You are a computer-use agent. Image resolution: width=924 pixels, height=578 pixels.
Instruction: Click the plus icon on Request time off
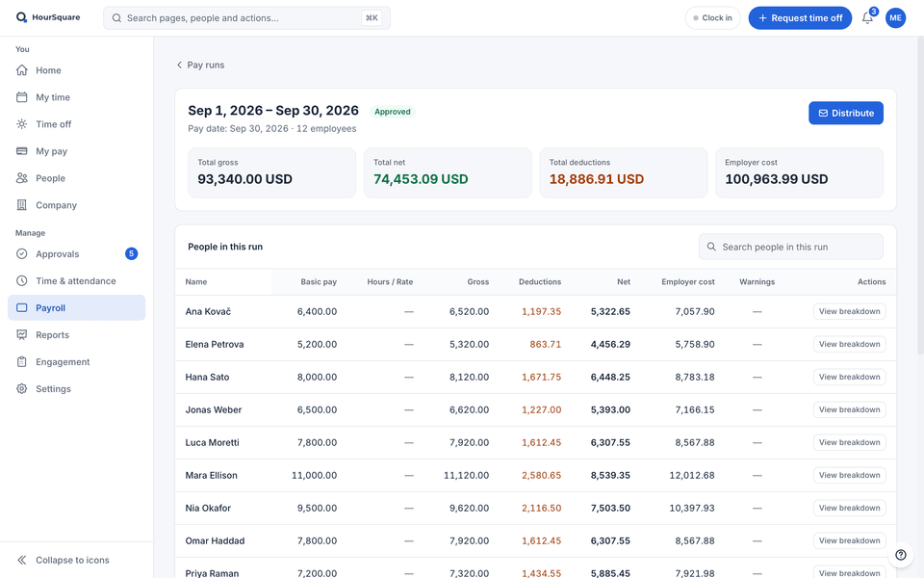(762, 18)
